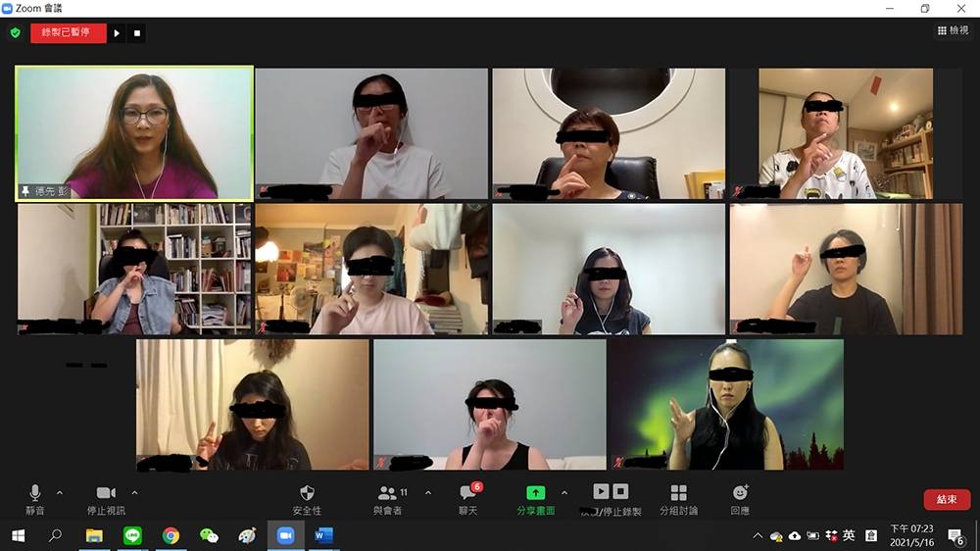Expand the arrow next to Participants
The width and height of the screenshot is (980, 551).
[428, 492]
